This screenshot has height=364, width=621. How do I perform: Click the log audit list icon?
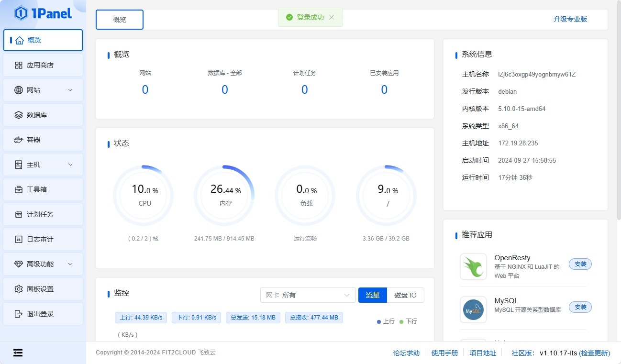point(19,239)
